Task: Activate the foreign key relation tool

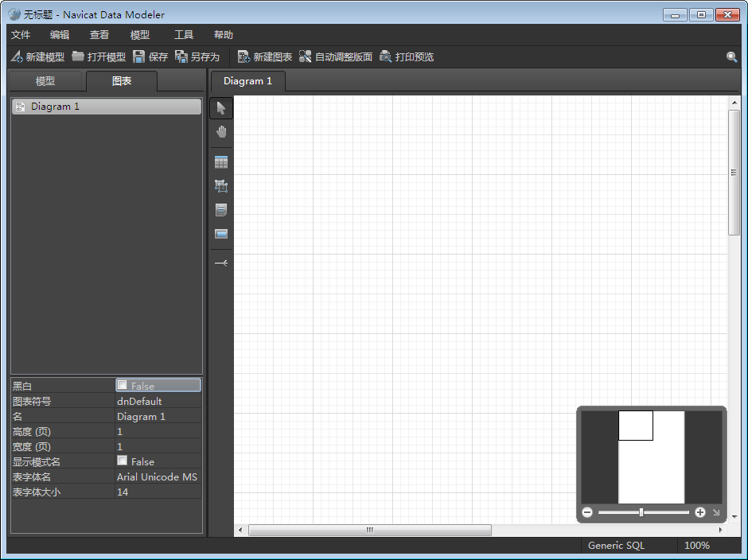Action: pos(221,262)
